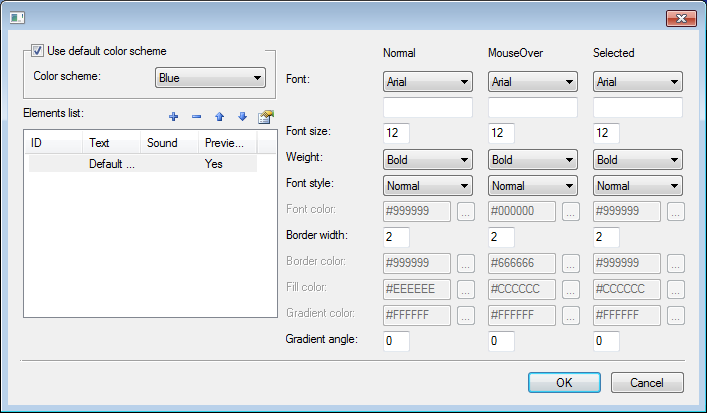Click the Normal font color browse button
The height and width of the screenshot is (413, 707).
(466, 211)
